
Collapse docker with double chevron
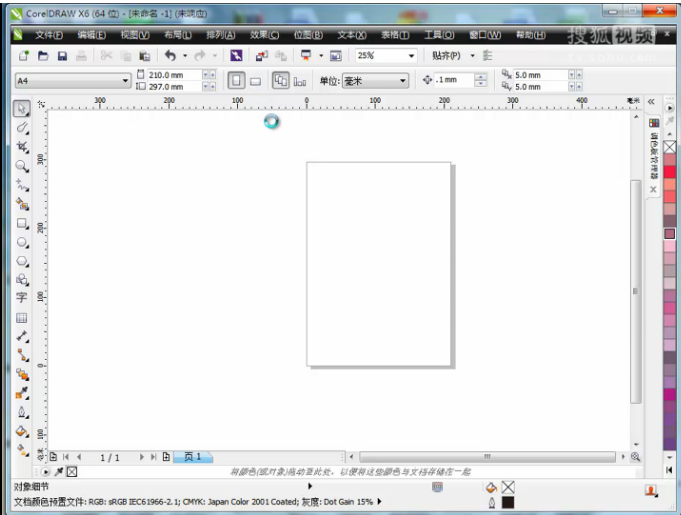coord(651,102)
